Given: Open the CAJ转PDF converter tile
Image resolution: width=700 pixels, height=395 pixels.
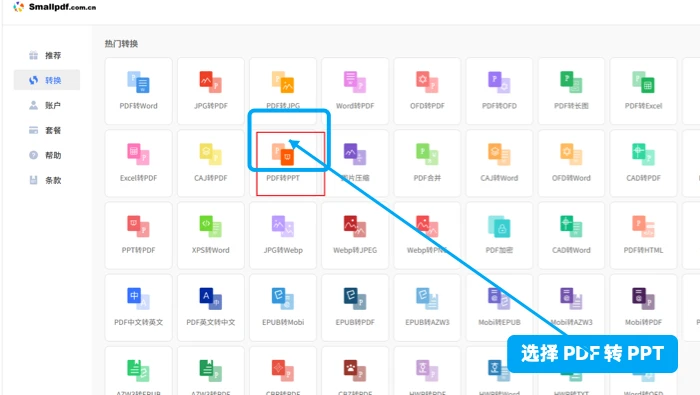Looking at the screenshot, I should pyautogui.click(x=211, y=163).
